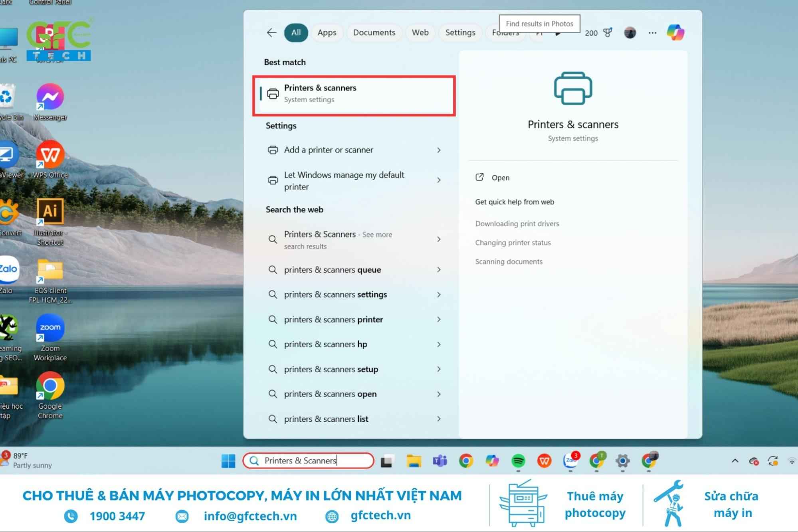
Task: Expand Add a printer or scanner chevron
Action: (x=439, y=150)
